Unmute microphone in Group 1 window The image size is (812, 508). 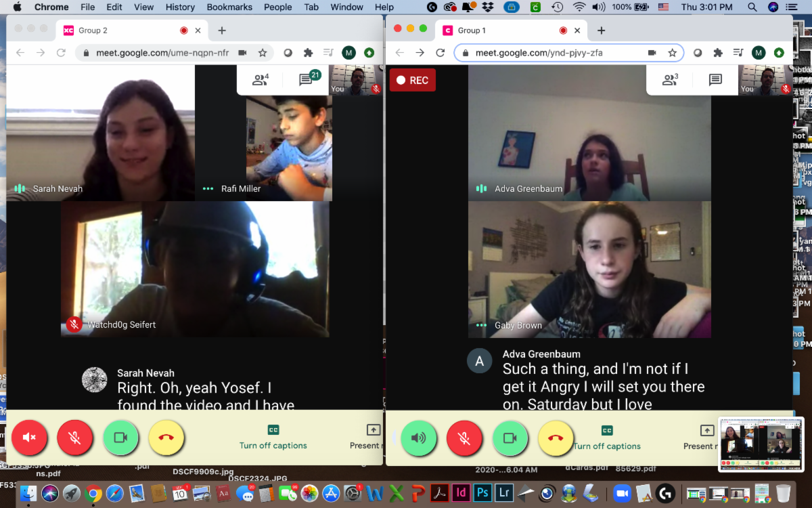click(464, 438)
